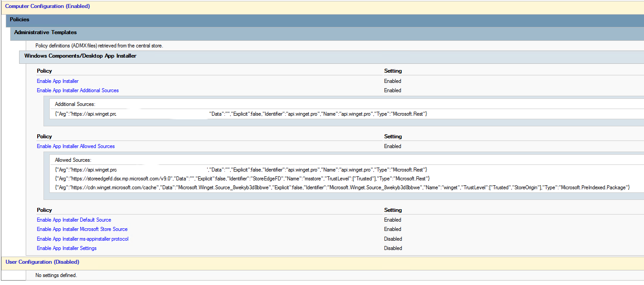
Task: Open Enable App Installer ms-appinstaller protocol link
Action: [x=82, y=239]
